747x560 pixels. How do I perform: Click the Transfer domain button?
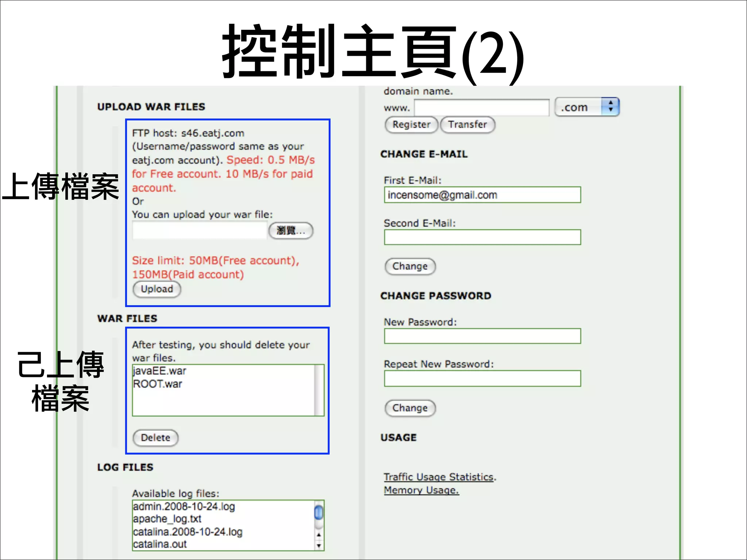(467, 125)
